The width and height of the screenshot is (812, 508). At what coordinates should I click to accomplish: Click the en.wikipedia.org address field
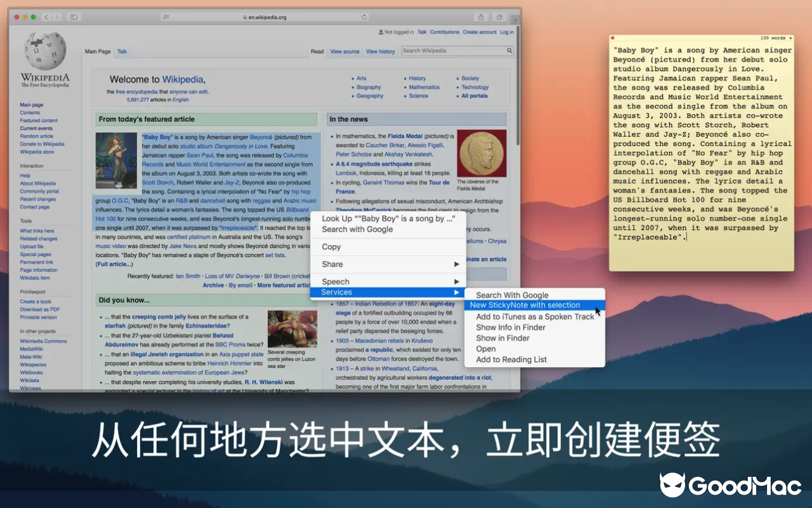[265, 17]
